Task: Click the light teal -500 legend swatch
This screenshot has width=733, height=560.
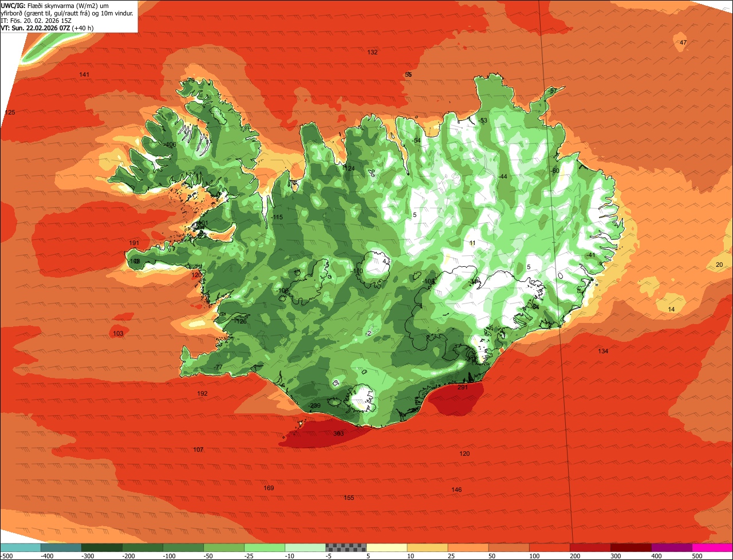Action: (21, 547)
